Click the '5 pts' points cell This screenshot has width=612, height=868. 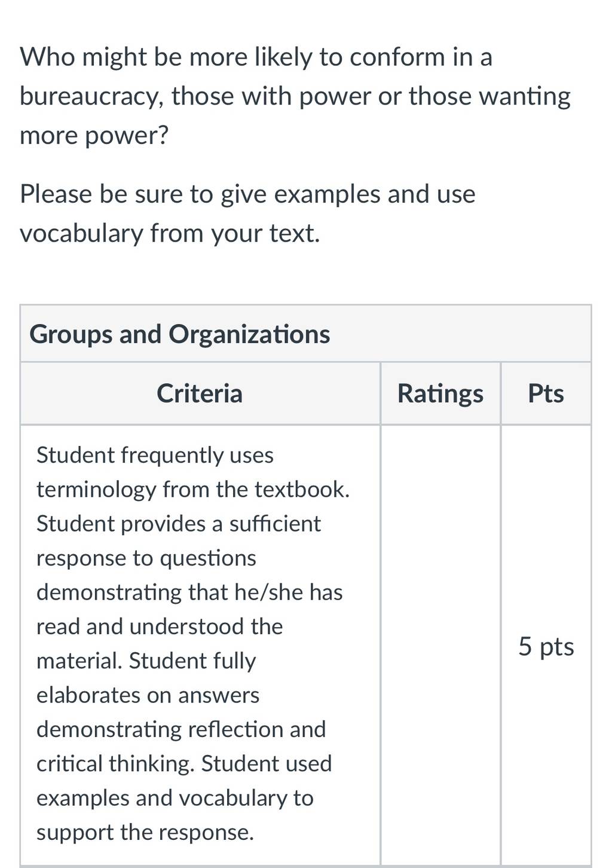(x=546, y=646)
